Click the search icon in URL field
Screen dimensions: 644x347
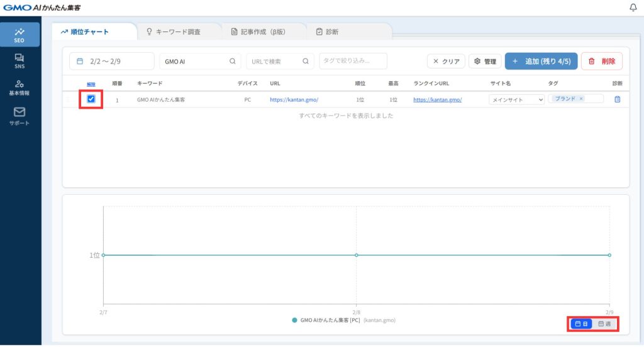pyautogui.click(x=306, y=61)
